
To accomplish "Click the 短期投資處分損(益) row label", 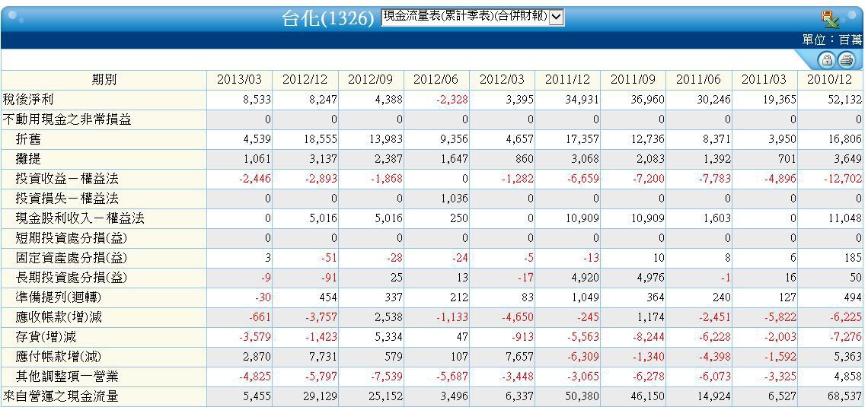I will point(71,238).
